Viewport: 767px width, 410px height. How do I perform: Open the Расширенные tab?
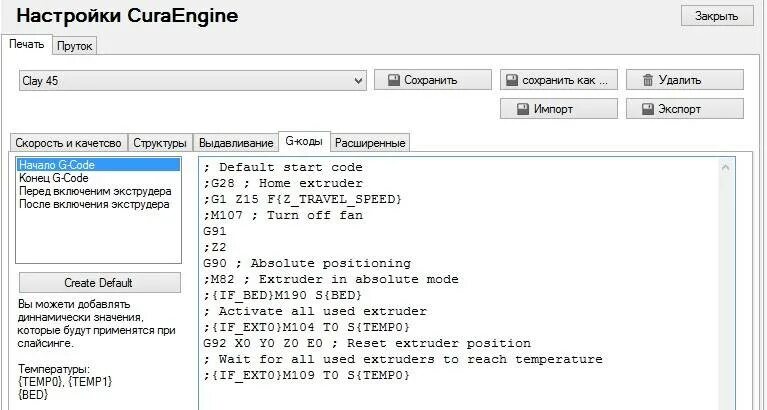[369, 143]
